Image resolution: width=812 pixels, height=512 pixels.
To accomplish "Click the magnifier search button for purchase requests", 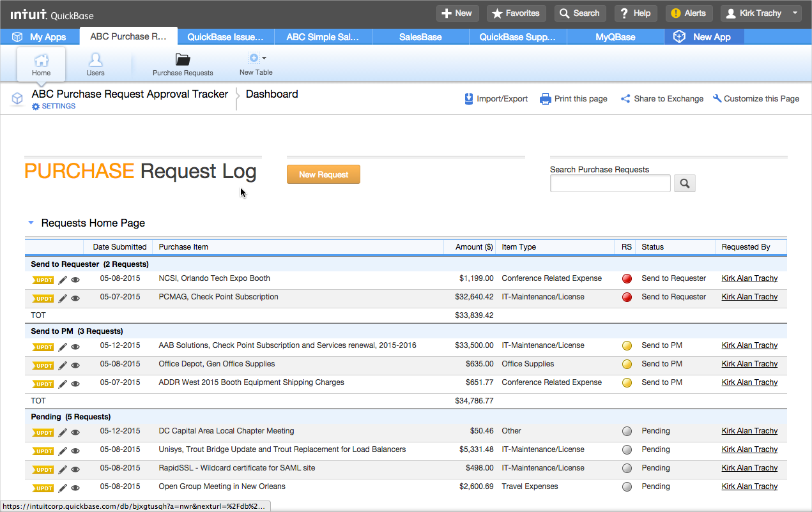I will (x=685, y=183).
